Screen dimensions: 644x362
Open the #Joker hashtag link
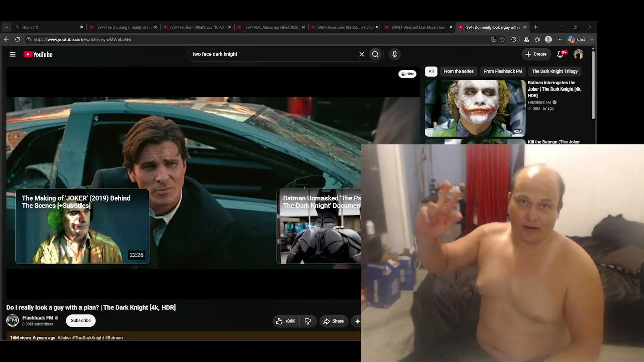[x=64, y=338]
